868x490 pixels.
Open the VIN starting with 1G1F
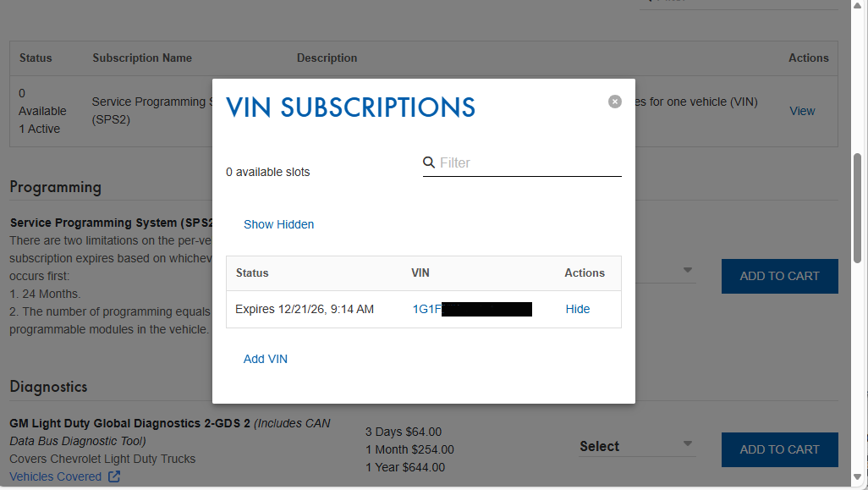(471, 309)
